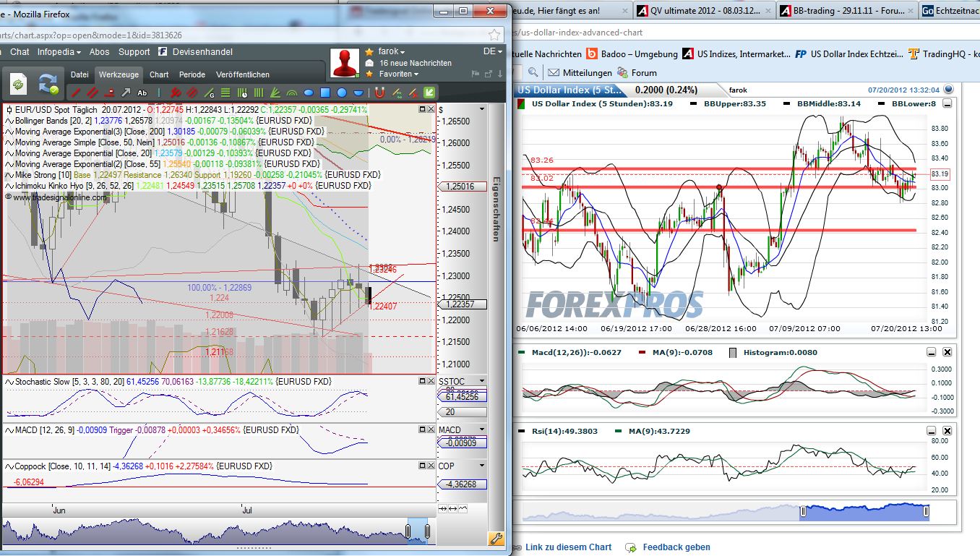Select the horizontal support line tool

109,93
